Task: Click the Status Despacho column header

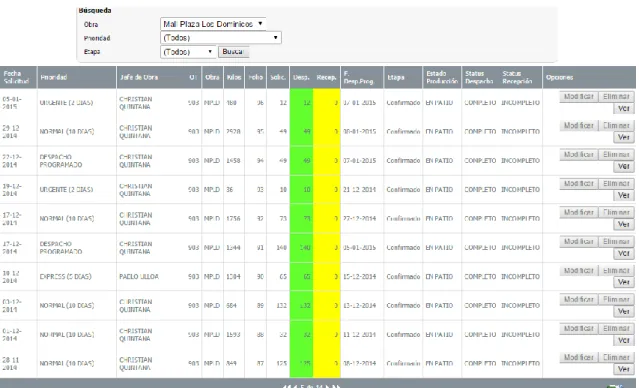Action: (479, 77)
